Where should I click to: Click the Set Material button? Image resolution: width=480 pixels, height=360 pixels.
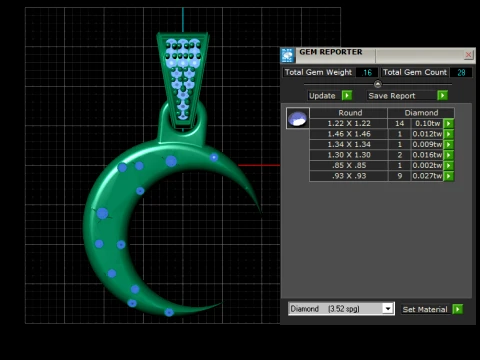[425, 309]
